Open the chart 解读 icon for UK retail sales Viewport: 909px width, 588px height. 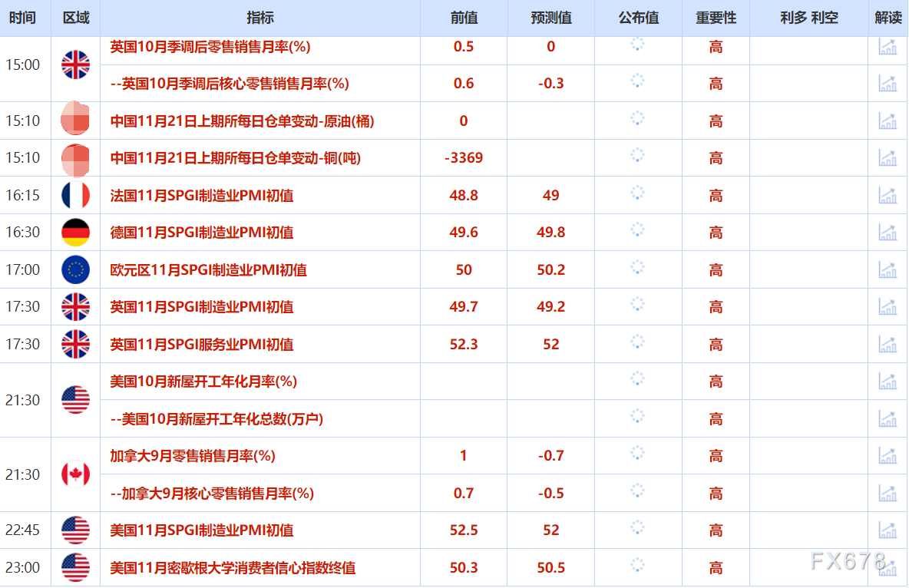(888, 47)
